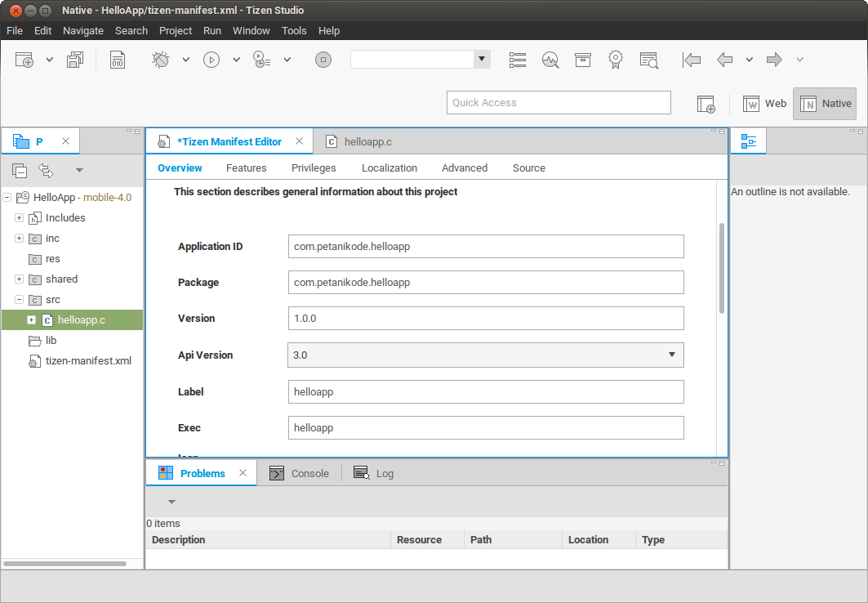This screenshot has height=603, width=868.
Task: Click the package archive box toolbar icon
Action: point(582,60)
